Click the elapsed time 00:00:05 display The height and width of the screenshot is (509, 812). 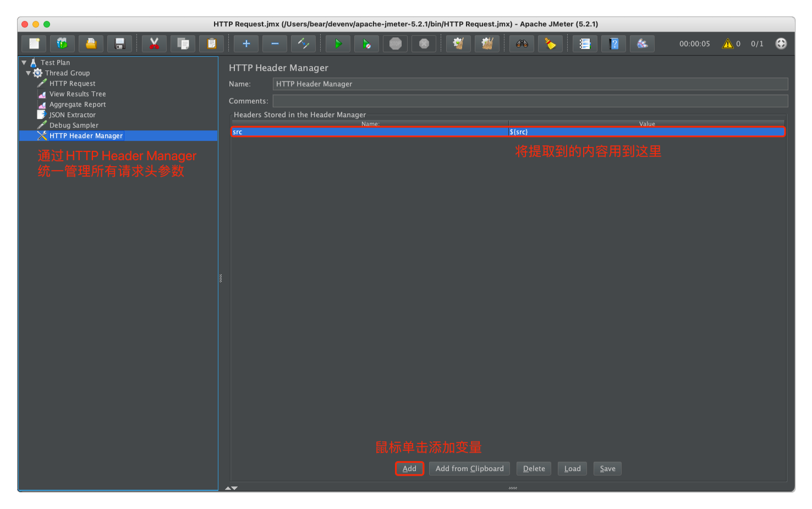point(694,44)
